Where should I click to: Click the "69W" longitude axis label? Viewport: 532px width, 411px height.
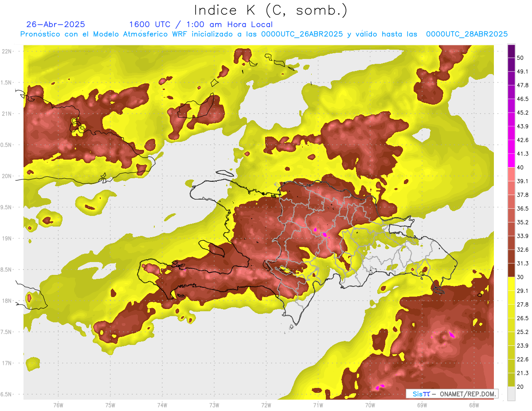422,405
